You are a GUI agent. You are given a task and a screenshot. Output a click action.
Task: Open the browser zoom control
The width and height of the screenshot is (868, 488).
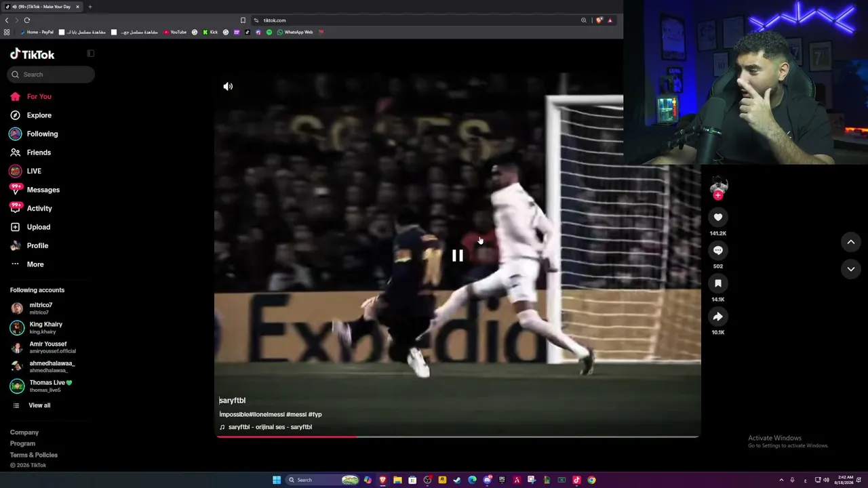(x=583, y=20)
